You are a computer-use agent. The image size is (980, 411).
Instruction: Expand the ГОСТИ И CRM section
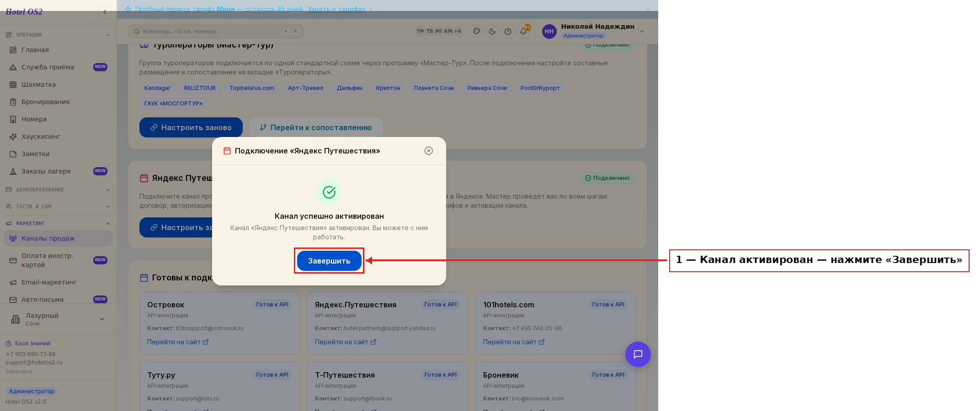point(58,206)
